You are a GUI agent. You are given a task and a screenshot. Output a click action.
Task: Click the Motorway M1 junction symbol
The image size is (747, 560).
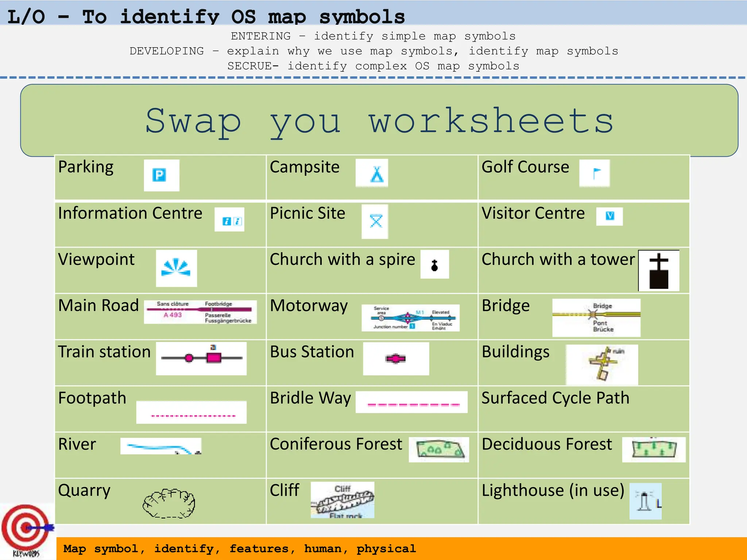[x=411, y=318]
